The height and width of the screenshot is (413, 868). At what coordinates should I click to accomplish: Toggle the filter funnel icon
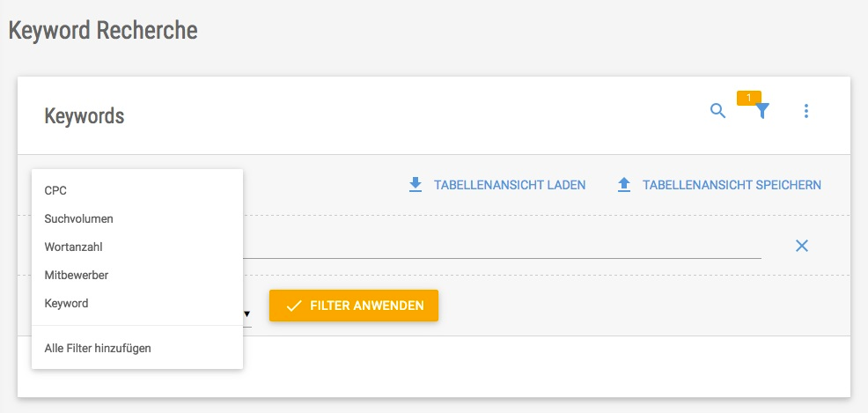tap(762, 111)
